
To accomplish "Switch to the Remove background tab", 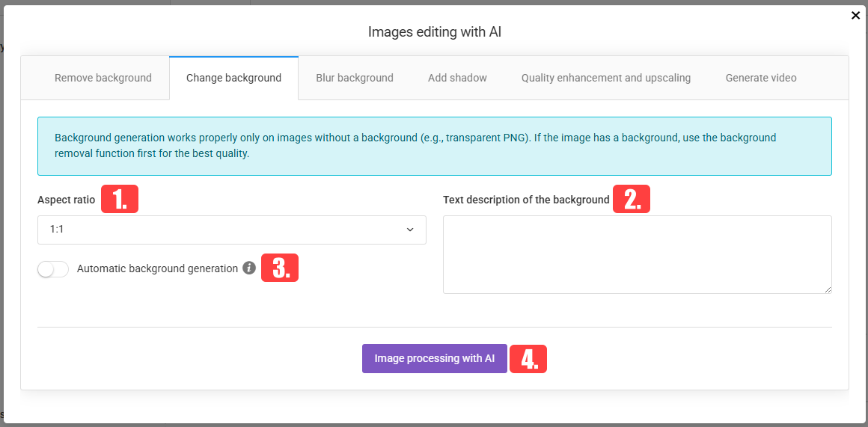I will [x=103, y=78].
